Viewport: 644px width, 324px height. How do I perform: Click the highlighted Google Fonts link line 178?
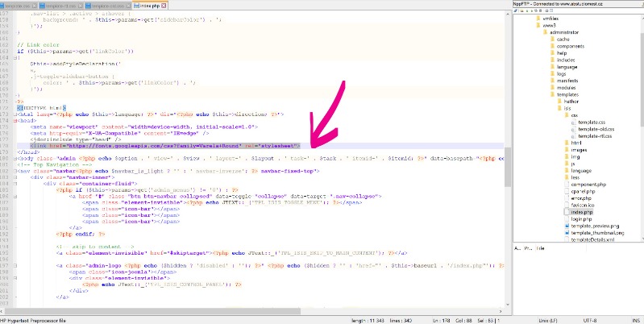(164, 146)
